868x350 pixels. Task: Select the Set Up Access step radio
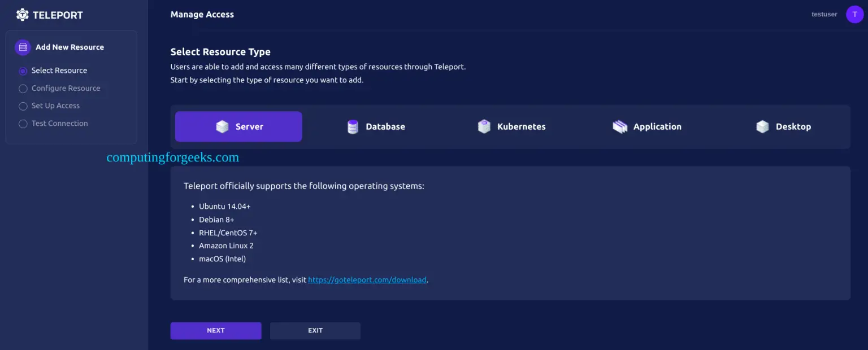point(23,106)
